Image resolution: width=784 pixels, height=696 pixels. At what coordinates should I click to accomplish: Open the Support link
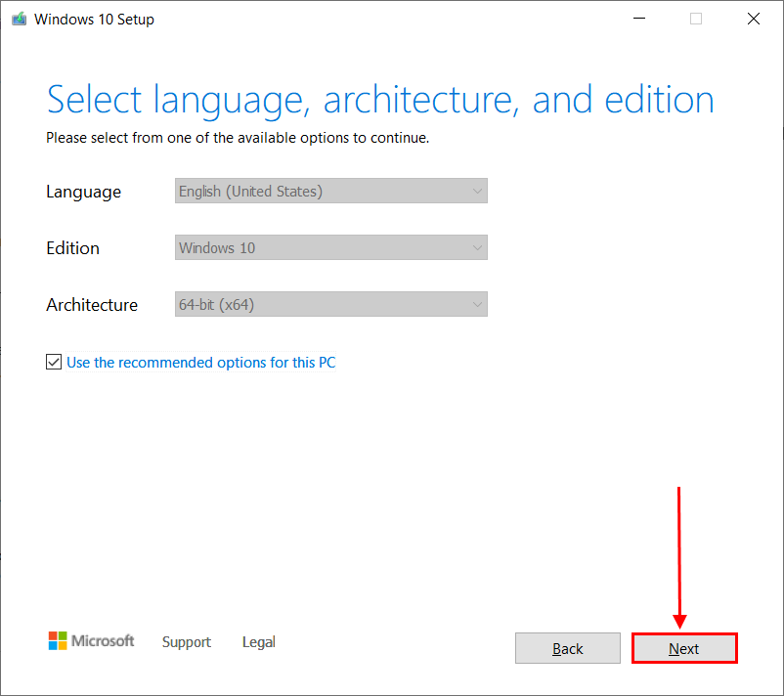187,642
